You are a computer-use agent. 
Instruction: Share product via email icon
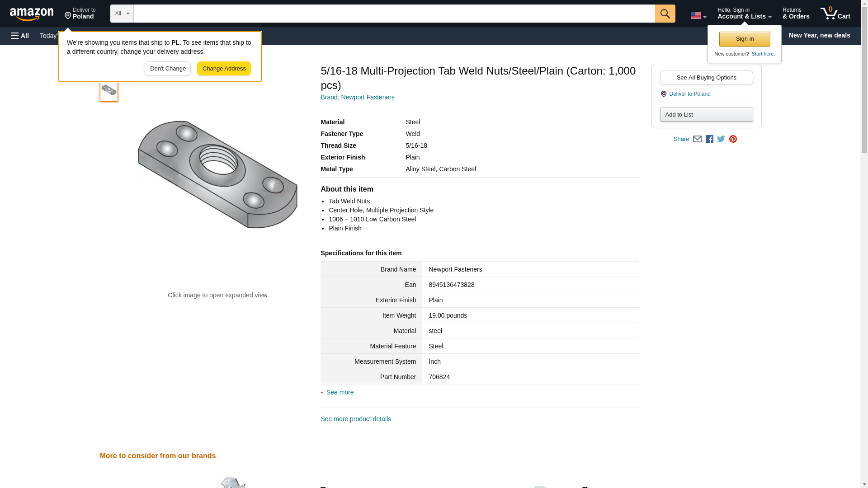[697, 139]
